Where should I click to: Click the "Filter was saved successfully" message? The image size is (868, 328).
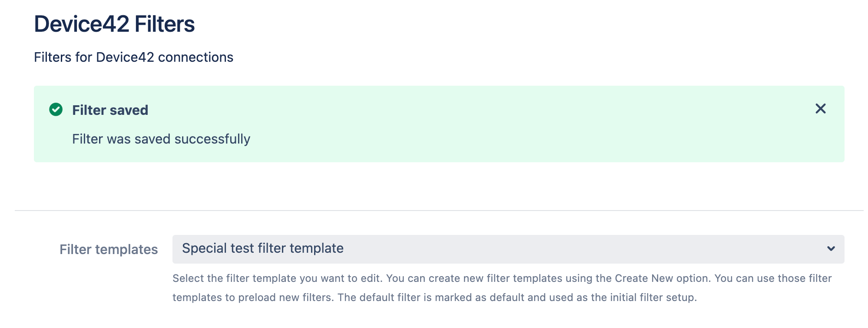pyautogui.click(x=161, y=139)
